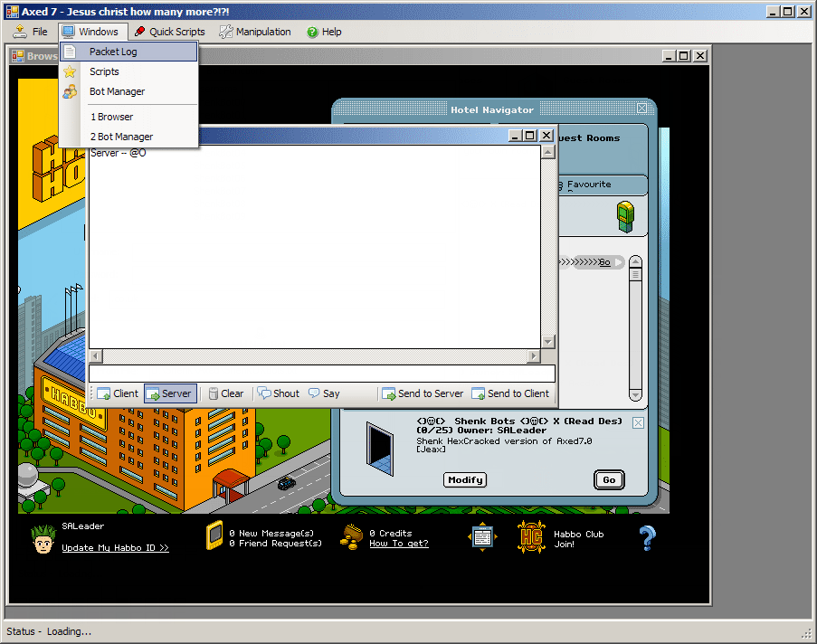Click the '0 Credits' counter text
The width and height of the screenshot is (817, 644).
[x=390, y=533]
